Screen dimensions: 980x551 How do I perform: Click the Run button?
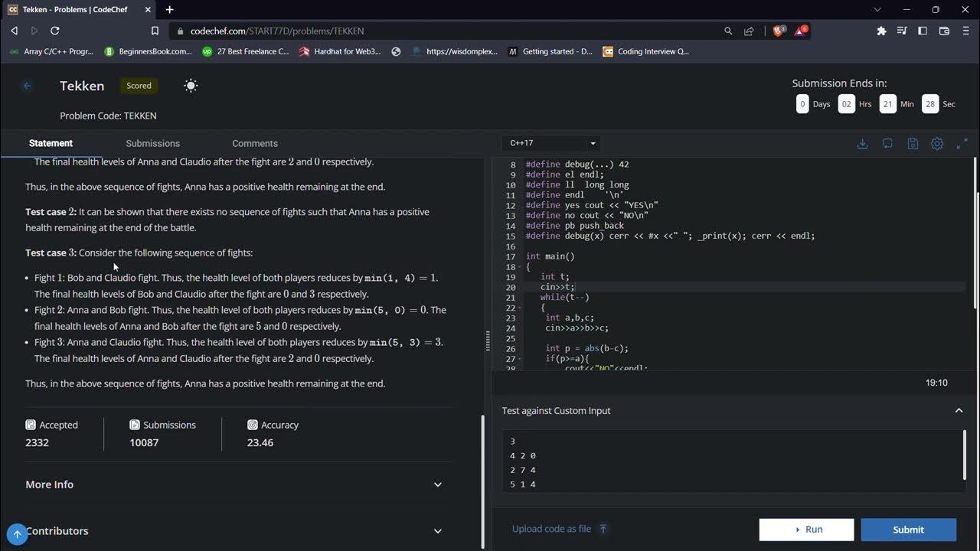[806, 530]
